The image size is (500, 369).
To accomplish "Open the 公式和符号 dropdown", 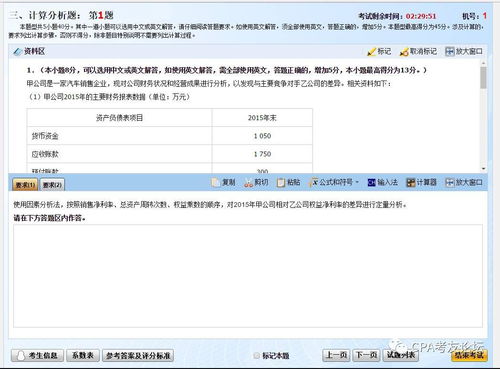I will click(334, 182).
